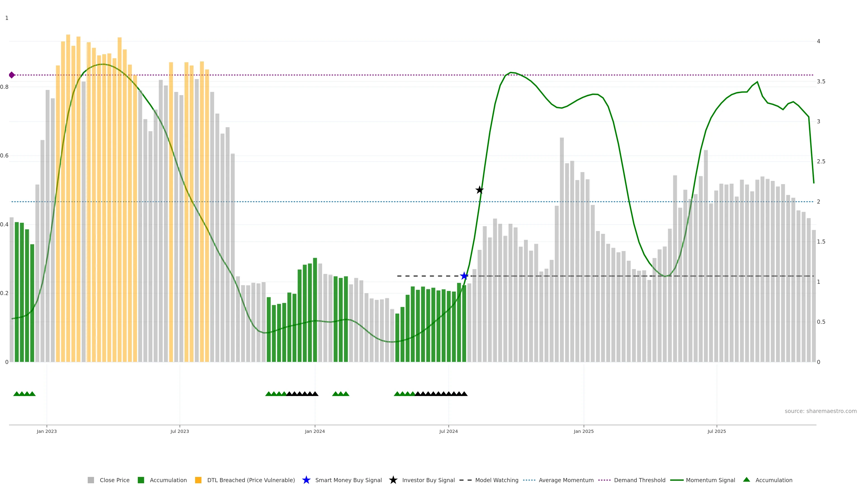The width and height of the screenshot is (868, 488).
Task: Click the black Investor Buy Signal star on chart
Action: (x=479, y=190)
